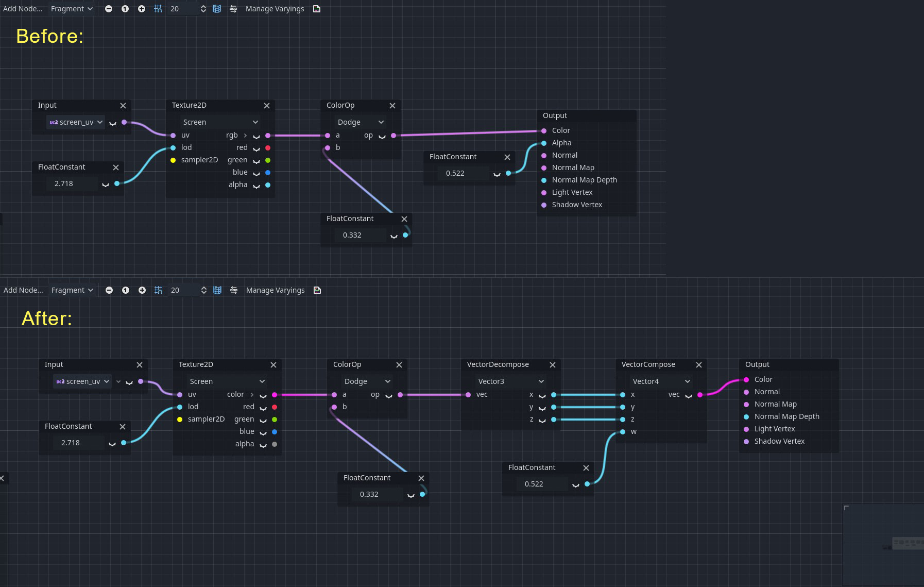Select the varying arrows icon on the toolbar
924x587 pixels.
233,9
